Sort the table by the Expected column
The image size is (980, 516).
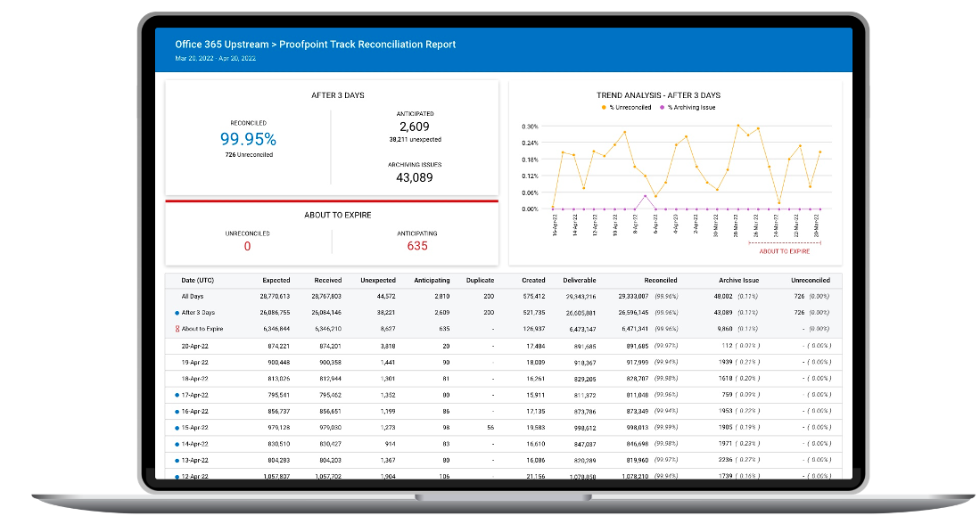(x=276, y=280)
